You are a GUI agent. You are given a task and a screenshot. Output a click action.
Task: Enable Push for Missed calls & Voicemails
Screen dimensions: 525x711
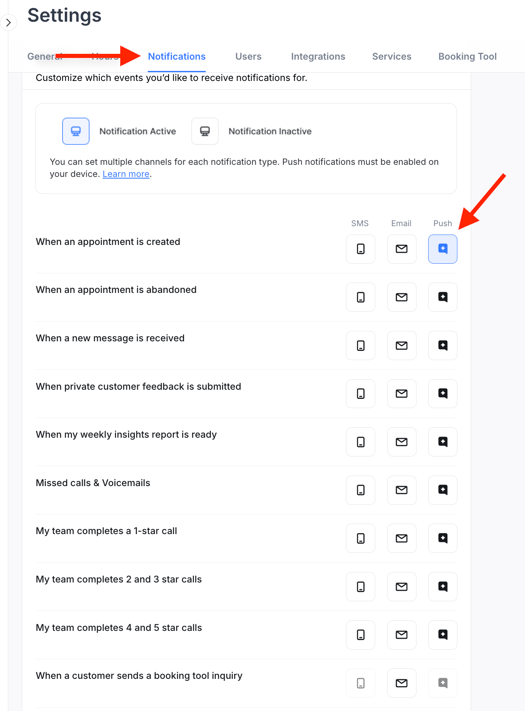443,490
